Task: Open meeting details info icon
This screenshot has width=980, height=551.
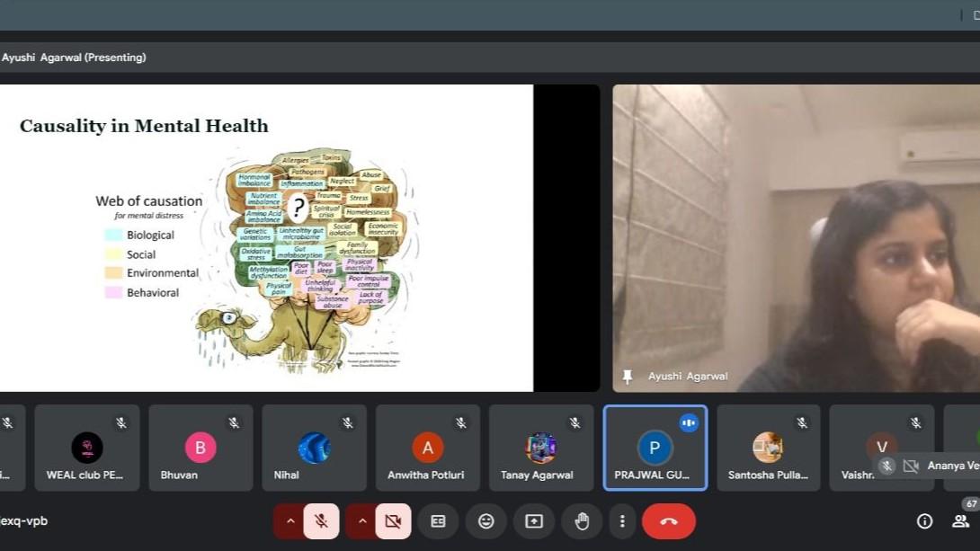Action: (x=924, y=521)
